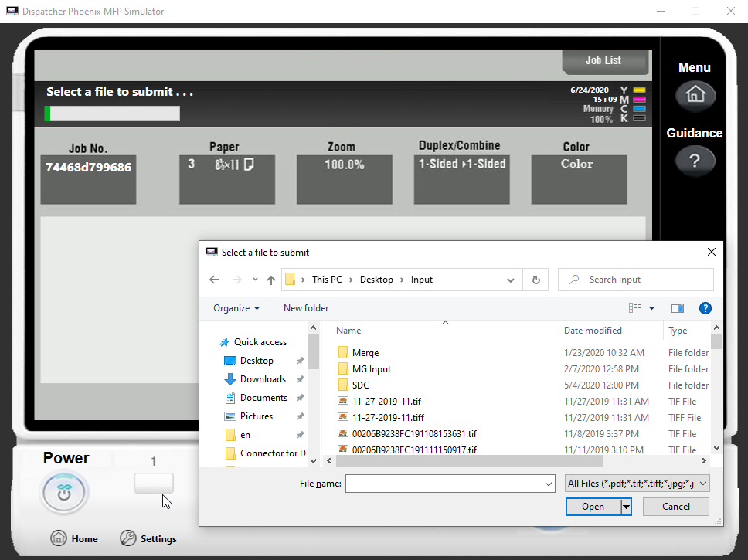Sort files by Date modified column

click(x=593, y=331)
